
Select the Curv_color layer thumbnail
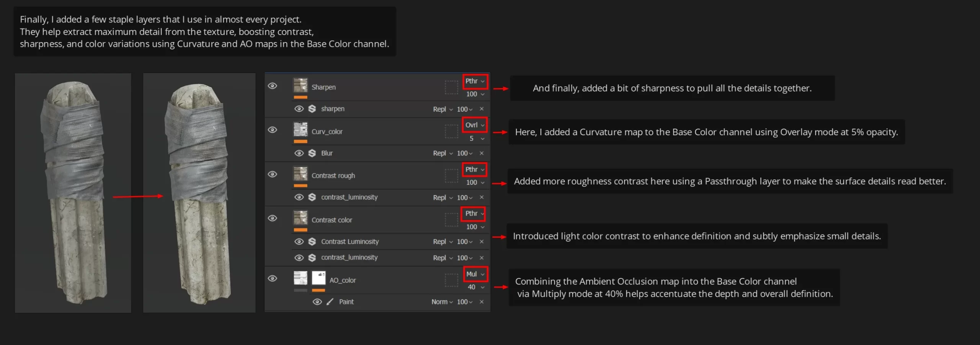click(301, 129)
